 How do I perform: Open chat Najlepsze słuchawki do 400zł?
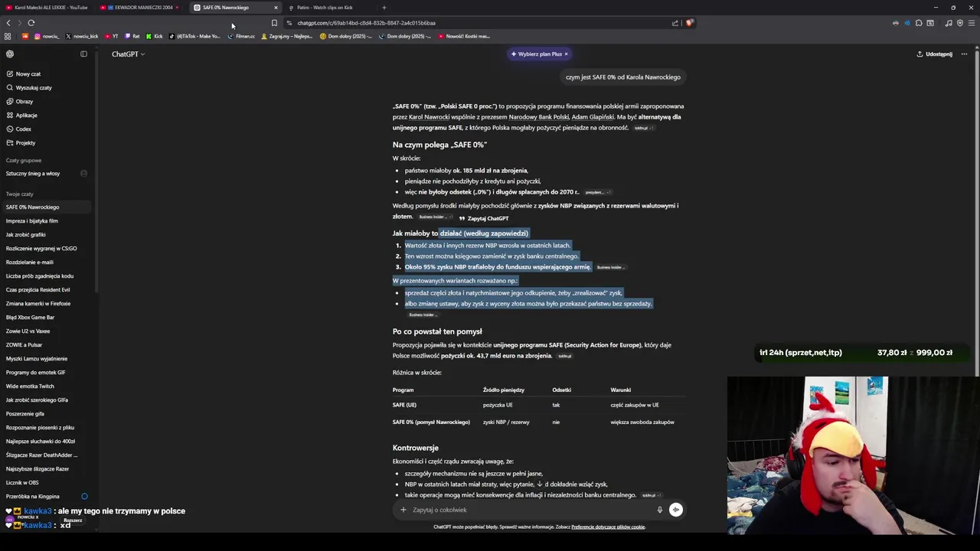[46, 442]
